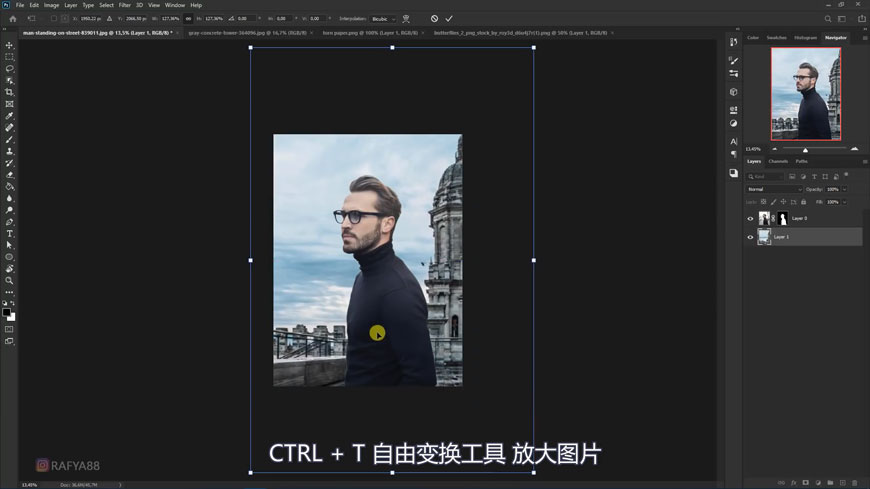Hide Layer 0 using its eye icon
The height and width of the screenshot is (489, 870).
(750, 218)
